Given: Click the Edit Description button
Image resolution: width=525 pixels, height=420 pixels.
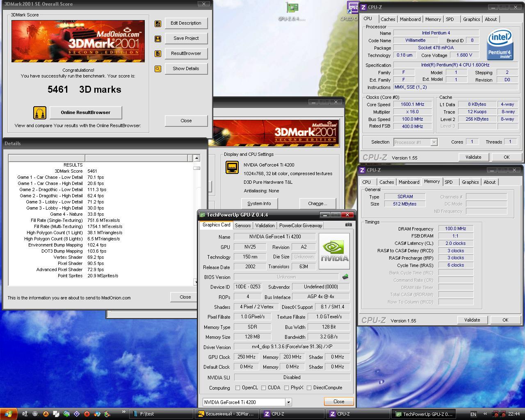Looking at the screenshot, I should click(186, 23).
